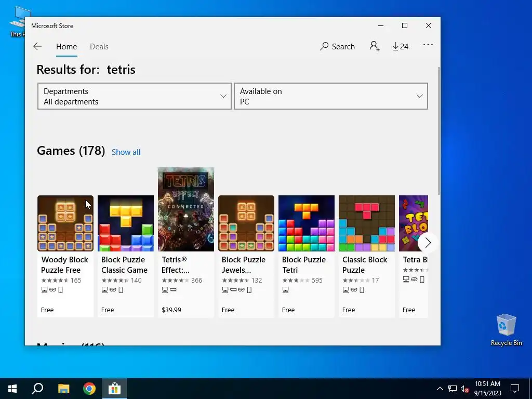Click the $39.99 price label

click(171, 310)
